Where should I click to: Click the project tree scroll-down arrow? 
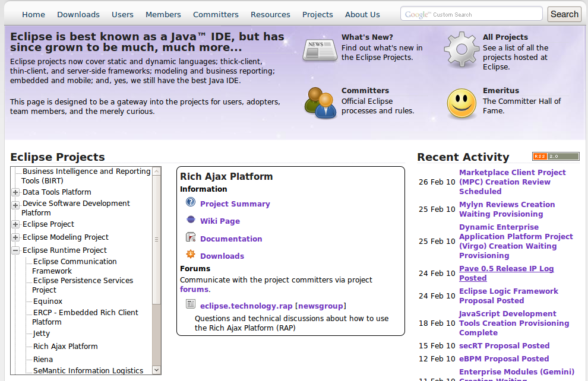pyautogui.click(x=157, y=370)
